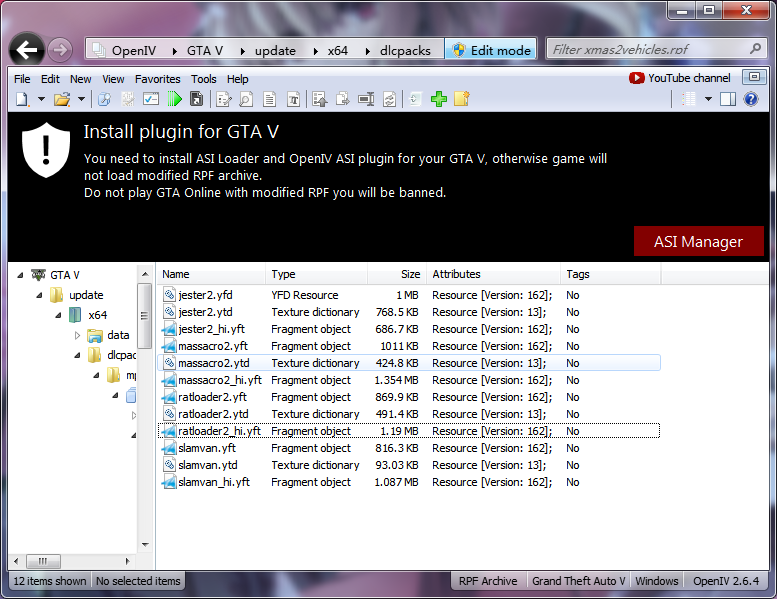Viewport: 777px width, 599px height.
Task: Click the export list up-arrow toolbar icon
Action: [320, 100]
